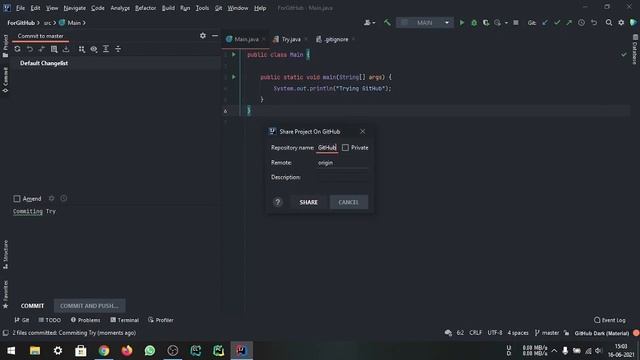Switch to the Try.java editor tab
640x360 pixels.
(x=291, y=39)
